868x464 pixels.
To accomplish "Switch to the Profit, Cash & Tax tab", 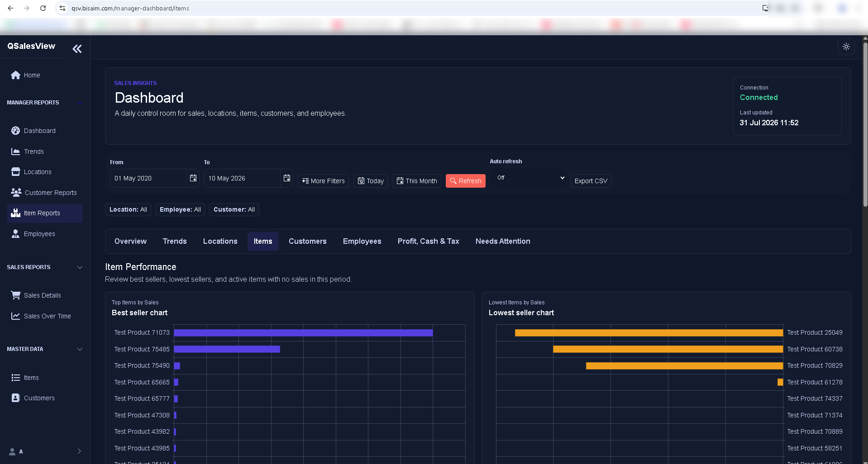I will (428, 241).
